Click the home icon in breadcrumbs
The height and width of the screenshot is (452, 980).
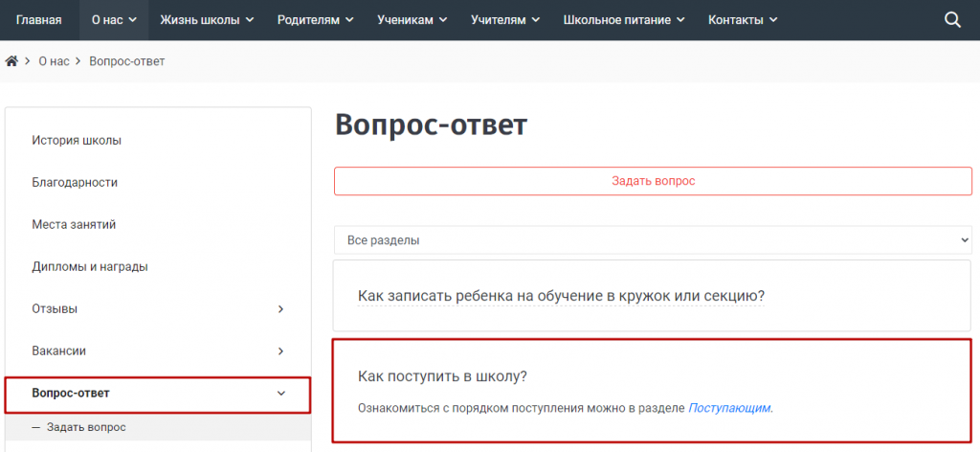click(12, 61)
